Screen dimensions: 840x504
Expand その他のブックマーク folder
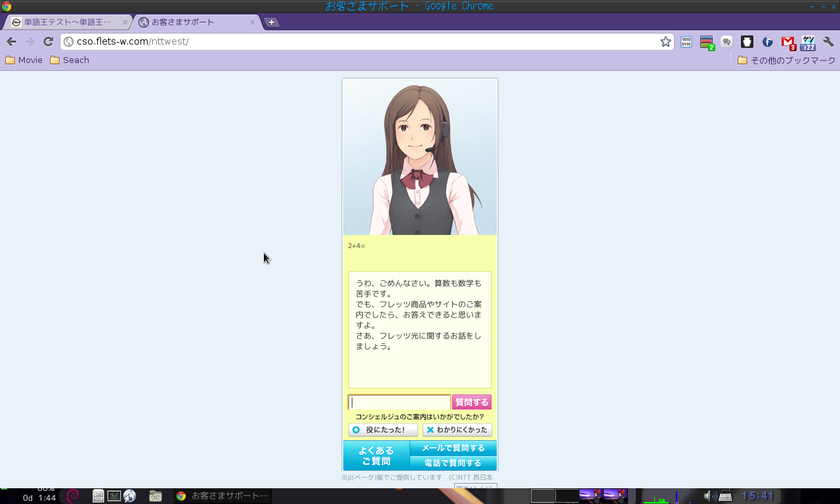point(786,60)
